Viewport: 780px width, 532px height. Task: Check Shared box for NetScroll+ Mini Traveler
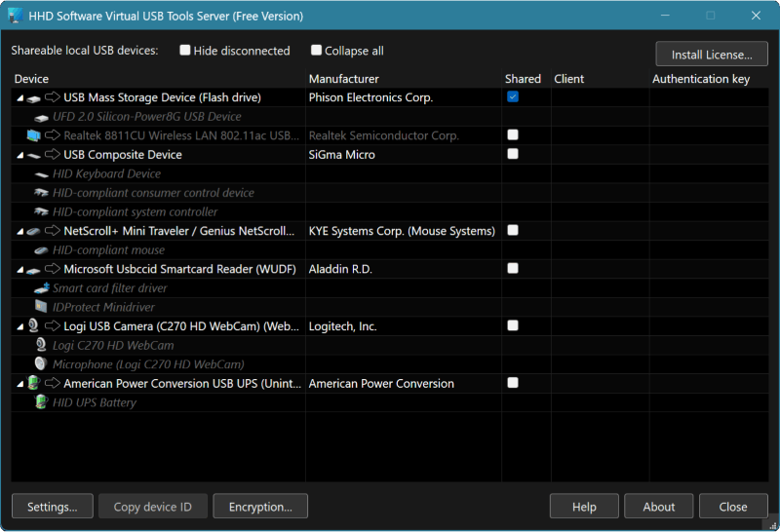(x=513, y=230)
